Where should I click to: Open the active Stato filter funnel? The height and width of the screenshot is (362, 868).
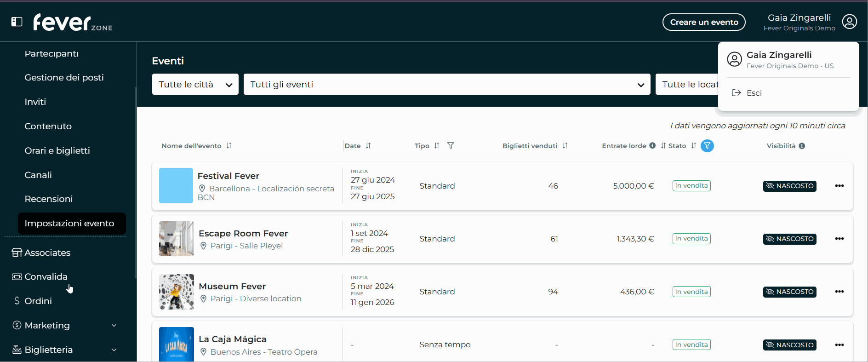click(707, 146)
